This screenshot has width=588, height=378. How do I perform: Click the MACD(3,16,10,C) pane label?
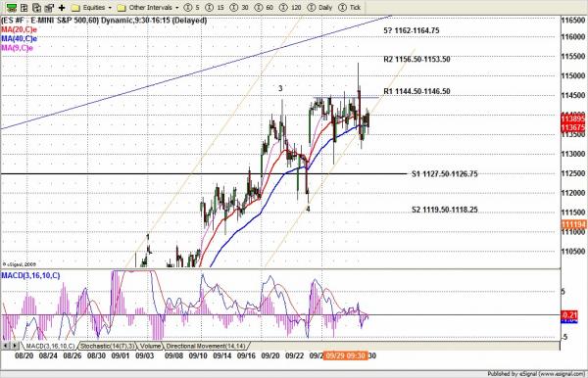pyautogui.click(x=30, y=275)
